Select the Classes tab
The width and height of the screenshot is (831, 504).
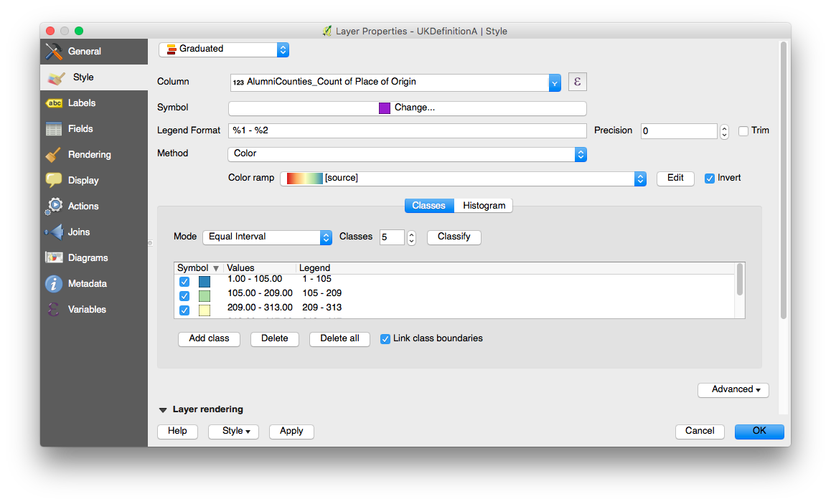[x=428, y=205]
